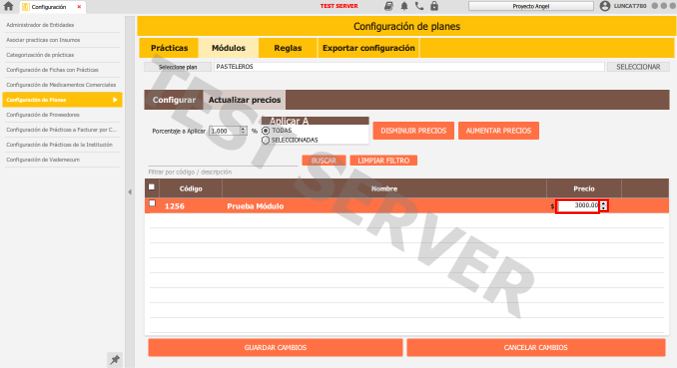Select Configuración de Planes menu entry
This screenshot has height=368, width=677.
62,100
